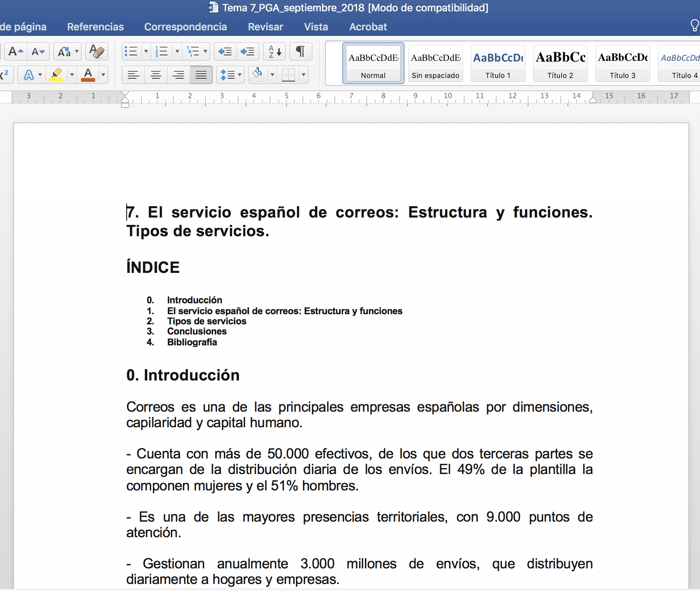Open the line spacing dropdown arrow
This screenshot has width=700, height=591.
click(240, 74)
